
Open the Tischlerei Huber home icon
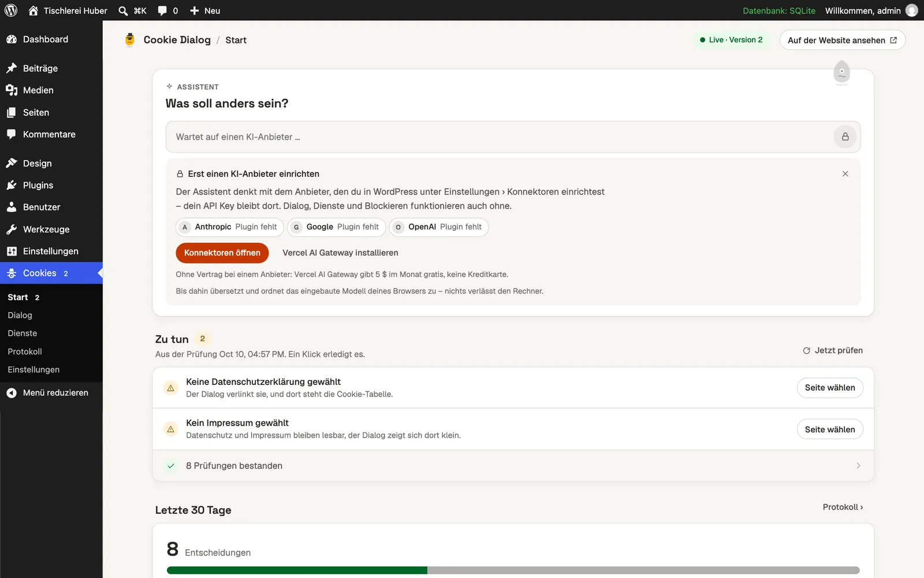[x=33, y=10]
